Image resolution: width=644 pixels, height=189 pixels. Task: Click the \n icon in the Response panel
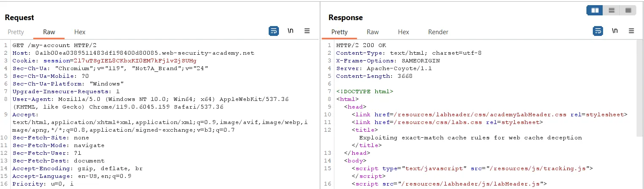click(x=615, y=31)
